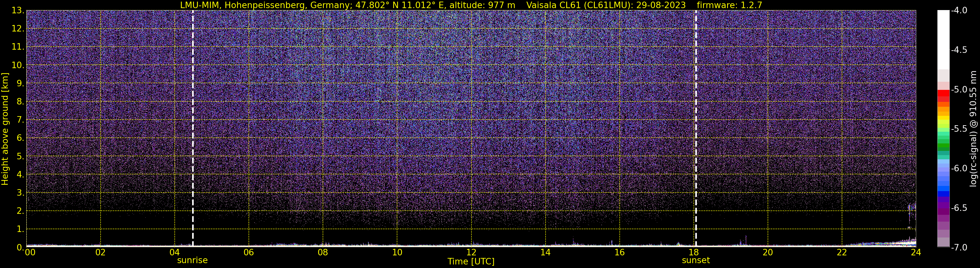Click the '-6.5' colorbar tick label

pos(959,208)
